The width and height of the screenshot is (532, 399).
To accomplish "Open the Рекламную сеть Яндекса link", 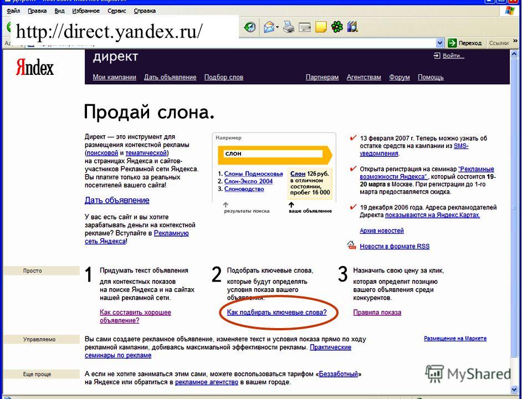I will click(x=137, y=237).
